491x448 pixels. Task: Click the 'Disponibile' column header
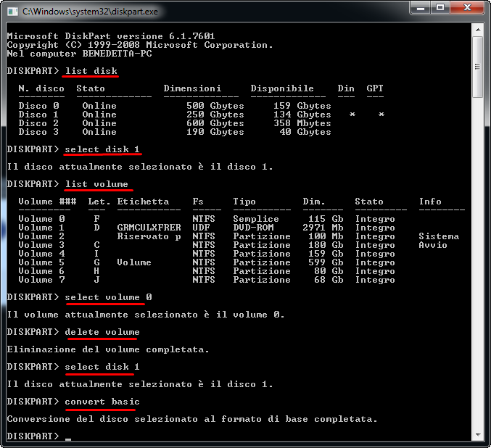pos(282,88)
